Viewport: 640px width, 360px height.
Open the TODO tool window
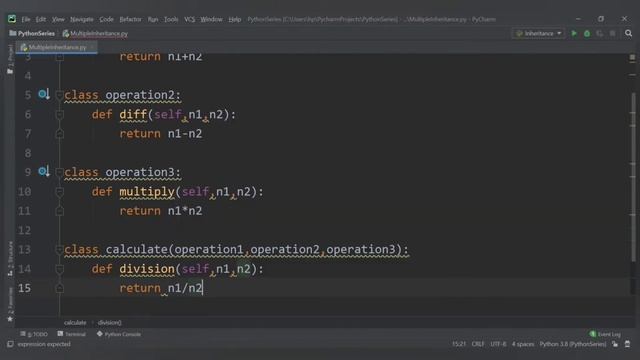pos(34,334)
